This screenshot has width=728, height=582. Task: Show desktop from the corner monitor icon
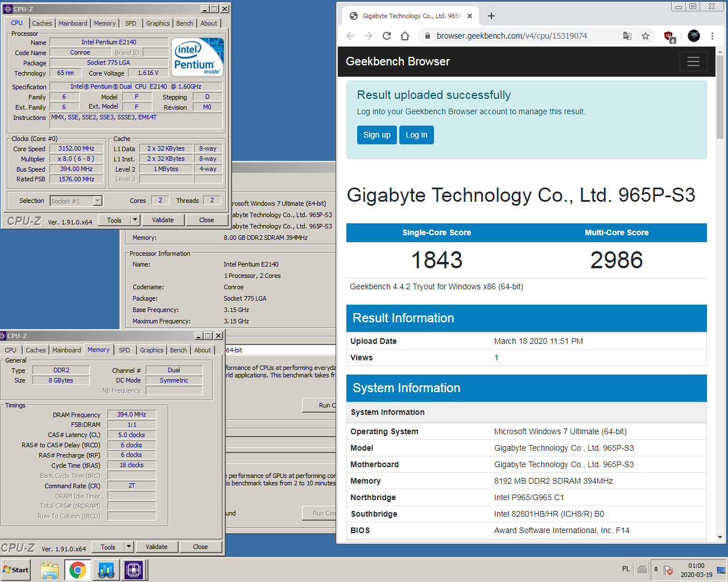click(x=721, y=570)
